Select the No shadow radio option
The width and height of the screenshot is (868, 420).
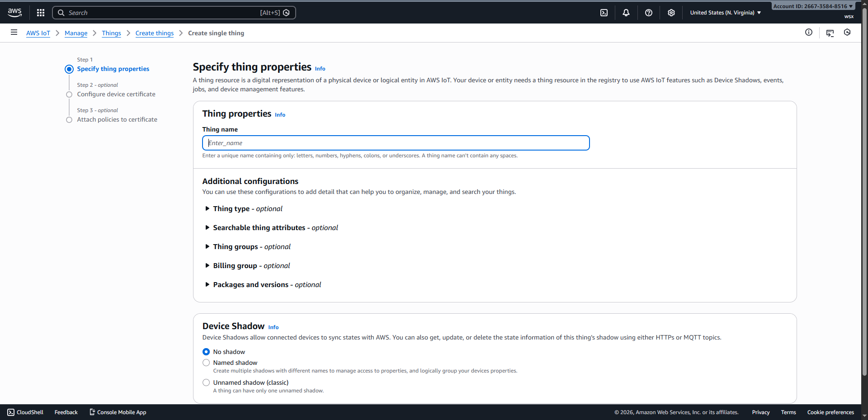(x=206, y=352)
